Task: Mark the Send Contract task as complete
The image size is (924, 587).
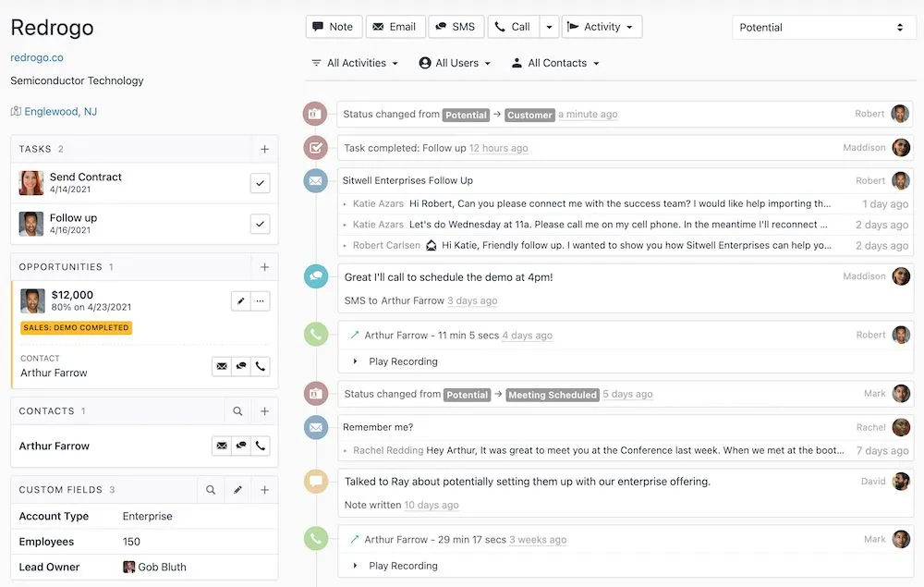Action: click(259, 183)
